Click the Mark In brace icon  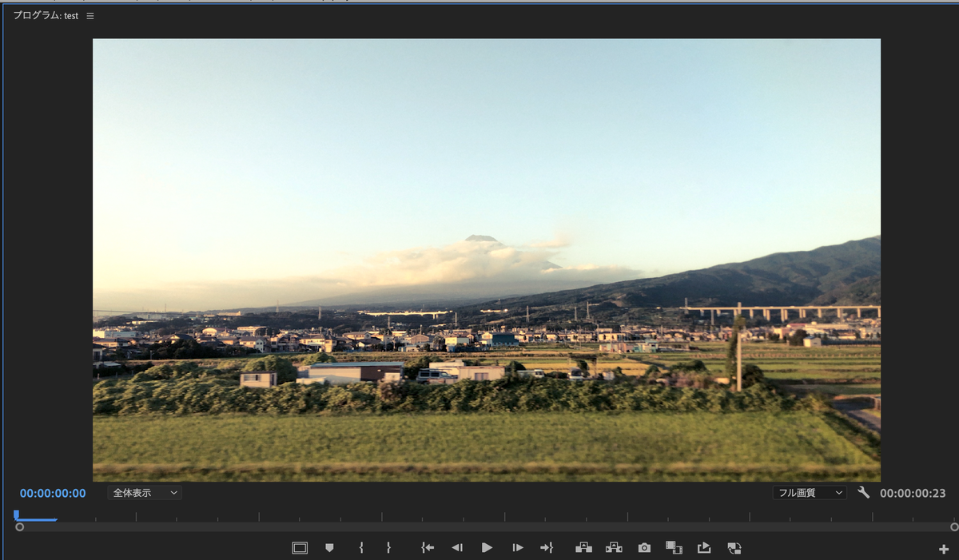point(361,548)
